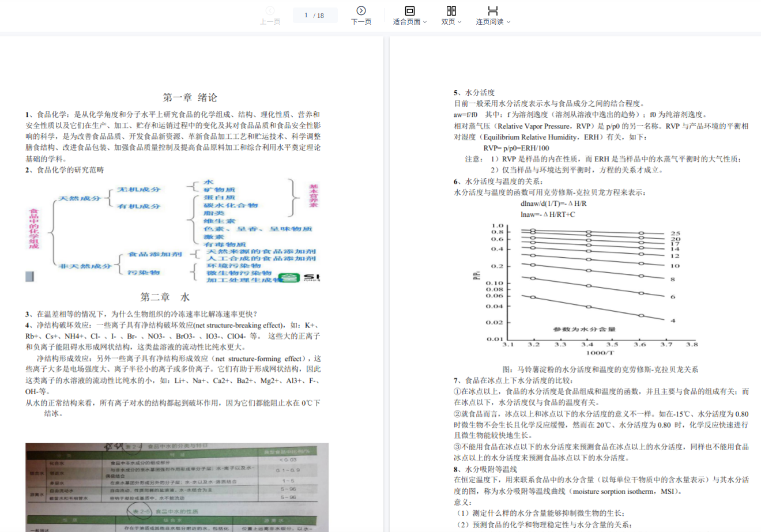Click the double-page (双页) layout icon
Image resolution: width=761 pixels, height=532 pixels.
[x=451, y=10]
